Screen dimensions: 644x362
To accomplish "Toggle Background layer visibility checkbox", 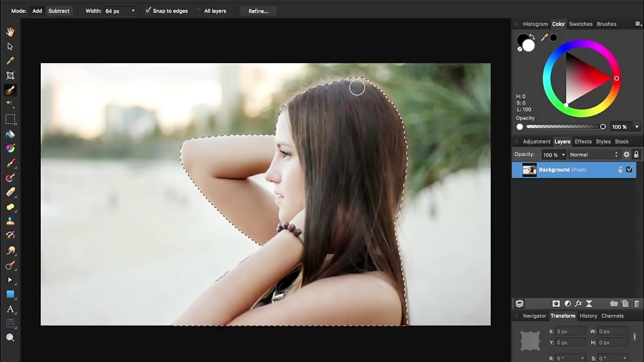I will [629, 170].
